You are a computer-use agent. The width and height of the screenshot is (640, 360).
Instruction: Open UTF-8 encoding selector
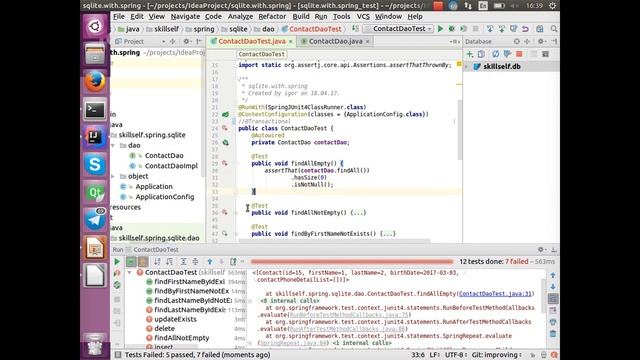[456, 355]
